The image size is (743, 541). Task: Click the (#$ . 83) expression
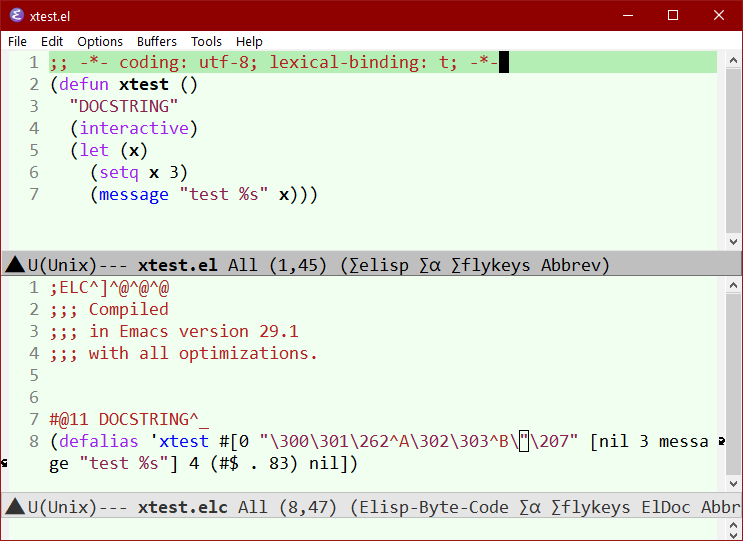click(x=254, y=463)
